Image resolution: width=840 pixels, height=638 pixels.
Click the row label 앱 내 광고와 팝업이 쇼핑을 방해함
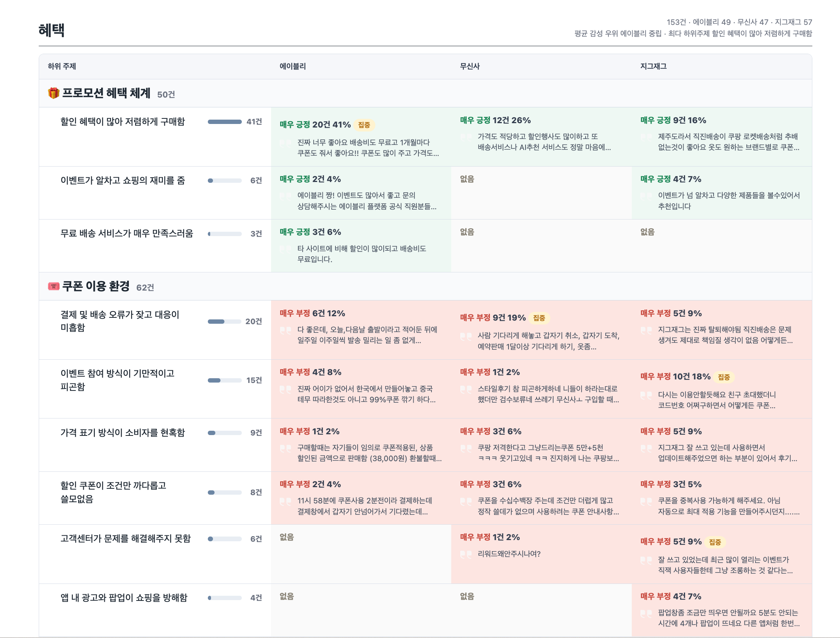(124, 598)
